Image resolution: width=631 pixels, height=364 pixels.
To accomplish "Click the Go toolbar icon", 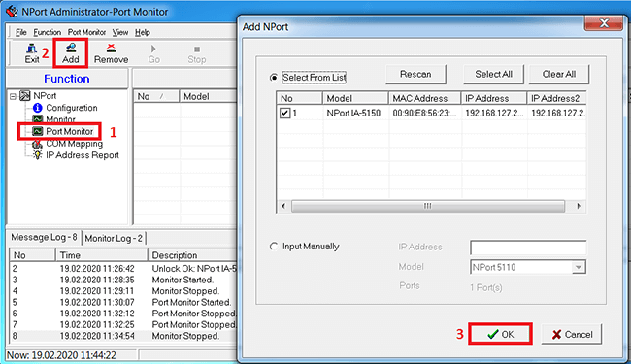I will 153,53.
